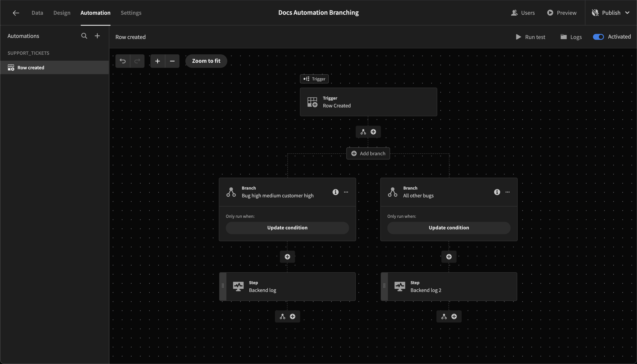This screenshot has width=637, height=364.
Task: Click the undo arrow button
Action: [x=123, y=61]
